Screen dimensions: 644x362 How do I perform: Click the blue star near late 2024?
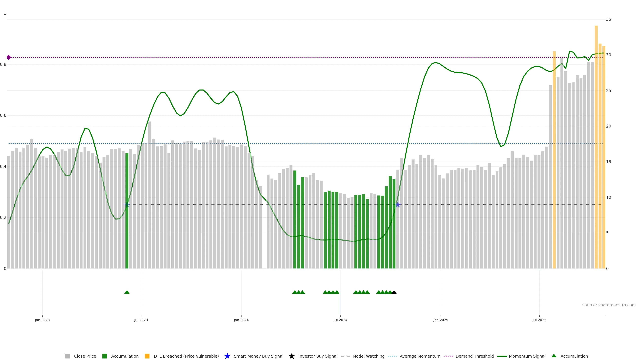point(398,205)
